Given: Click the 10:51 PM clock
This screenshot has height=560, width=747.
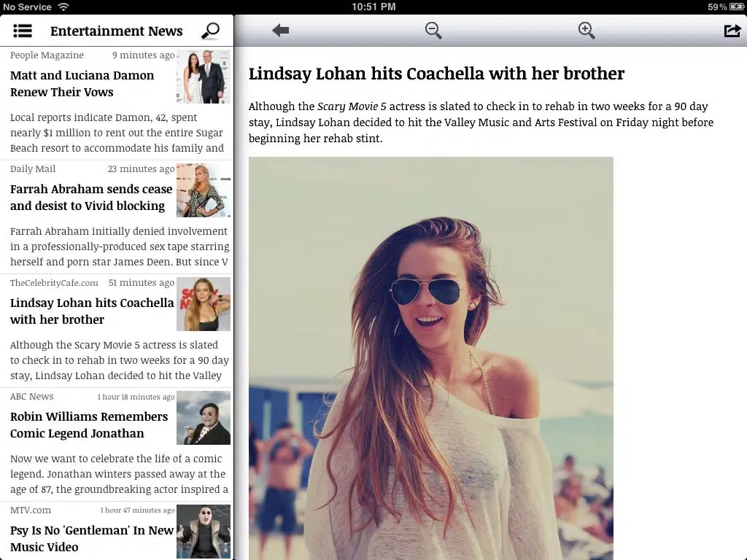Looking at the screenshot, I should tap(373, 7).
